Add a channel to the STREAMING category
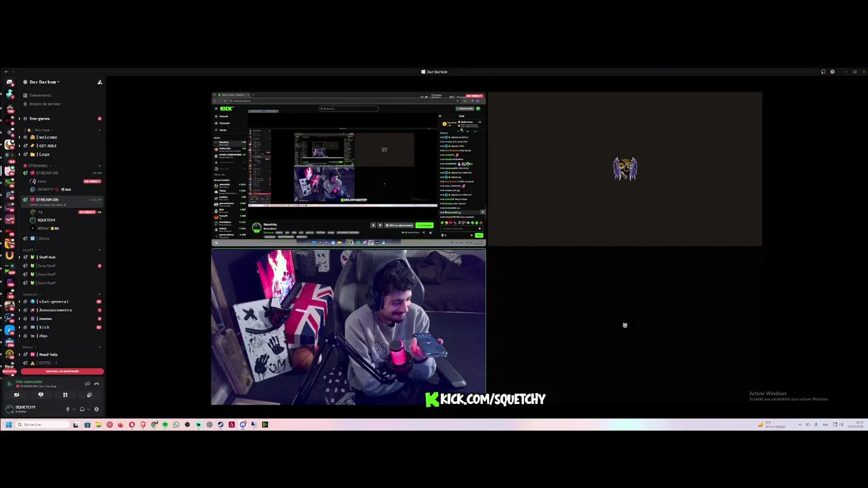 click(x=100, y=165)
